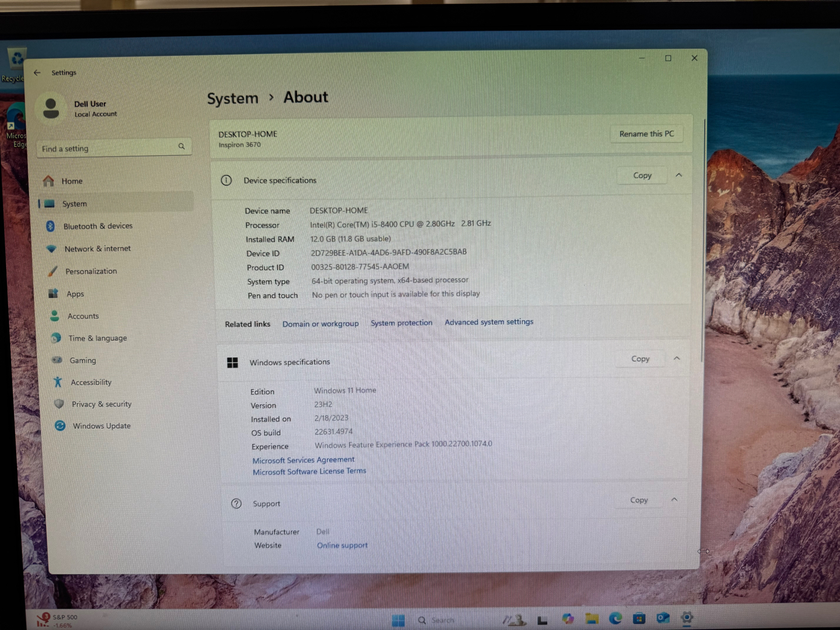Collapse the Support section
Screen dimensions: 840x630
point(674,499)
